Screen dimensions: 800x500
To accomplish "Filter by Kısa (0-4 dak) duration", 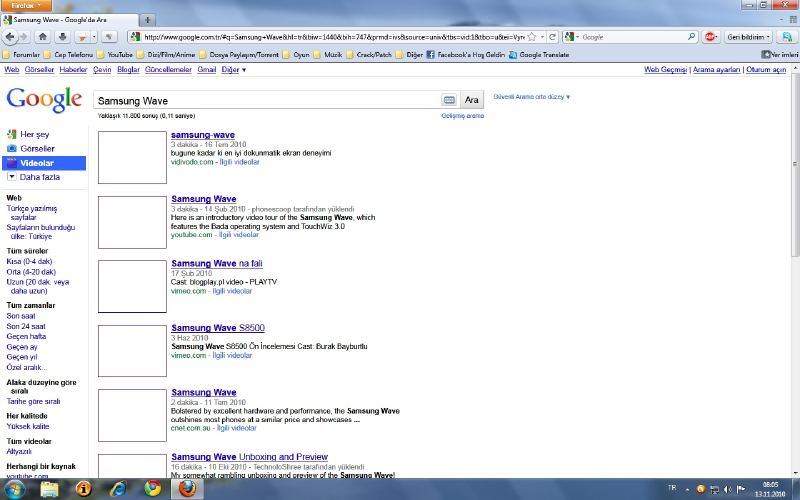I will point(29,261).
